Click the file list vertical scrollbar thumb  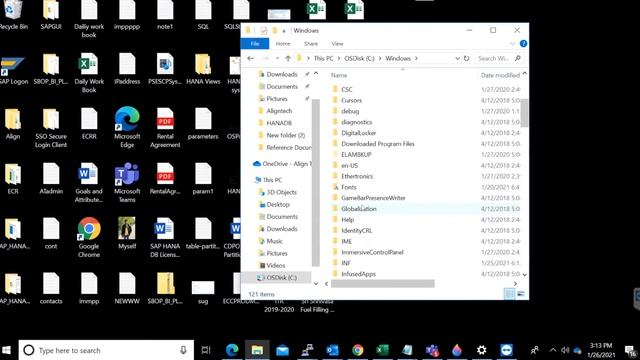click(524, 112)
